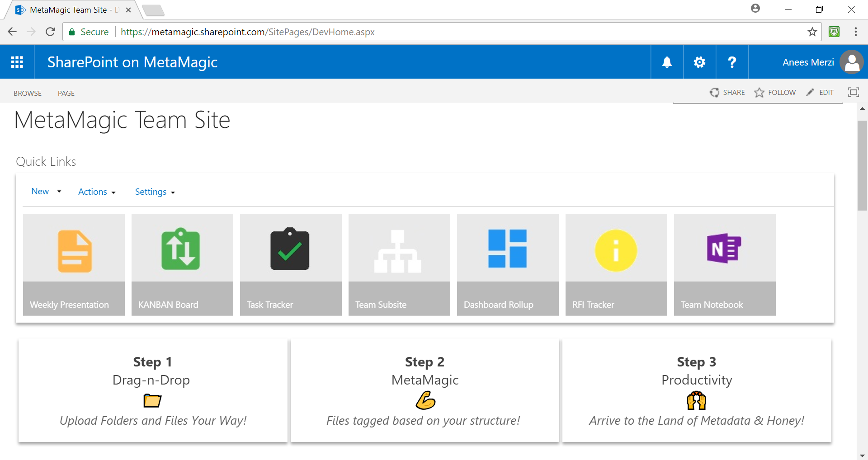The image size is (868, 460).
Task: Open the settings gear menu
Action: [699, 62]
